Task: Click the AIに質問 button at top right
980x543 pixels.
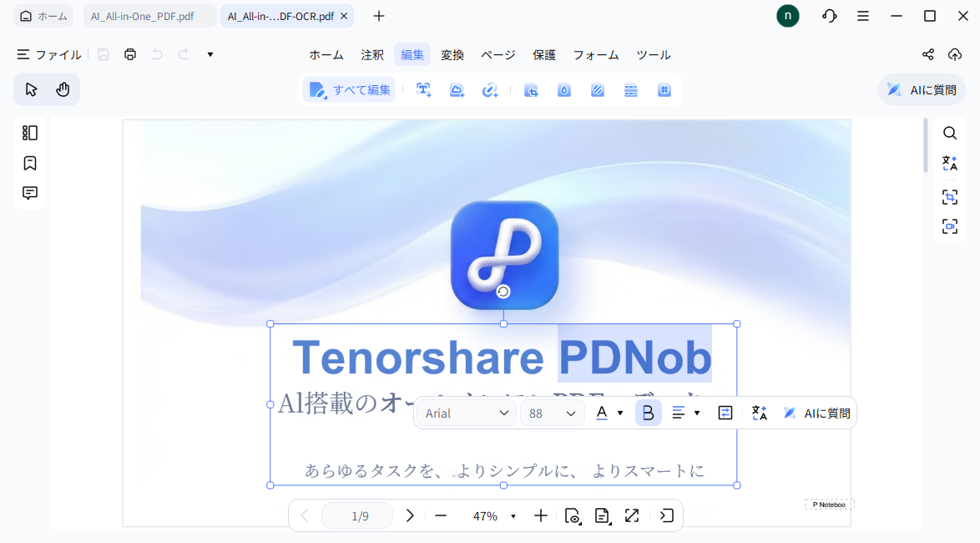Action: click(922, 90)
